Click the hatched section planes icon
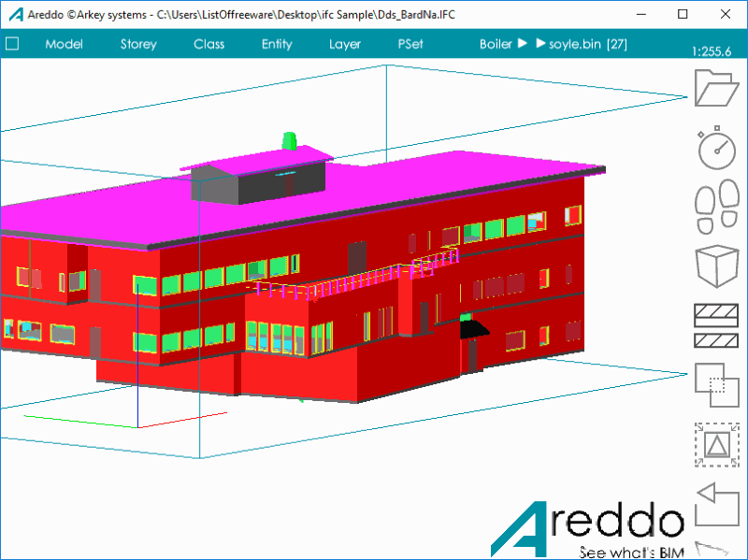This screenshot has width=748, height=560. [x=716, y=325]
